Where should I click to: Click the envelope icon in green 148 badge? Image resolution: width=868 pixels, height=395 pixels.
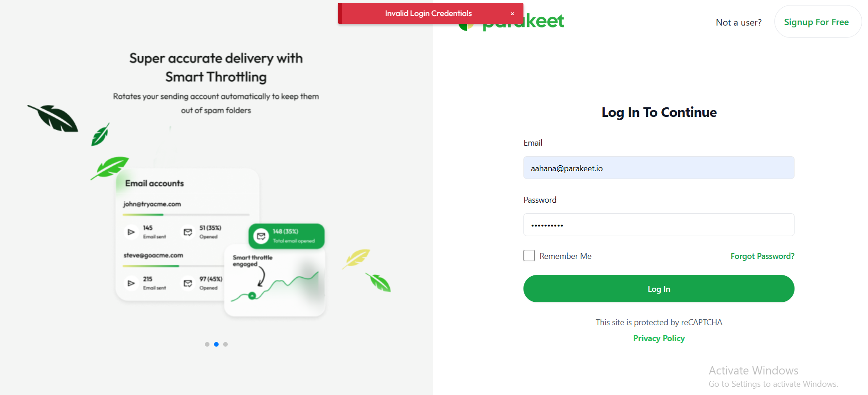pos(261,236)
